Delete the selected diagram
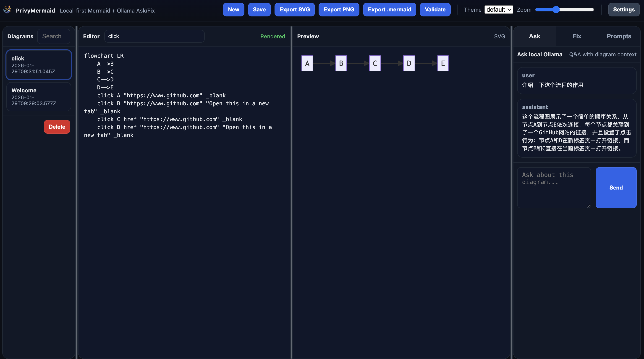Viewport: 644px width, 359px height. (57, 127)
